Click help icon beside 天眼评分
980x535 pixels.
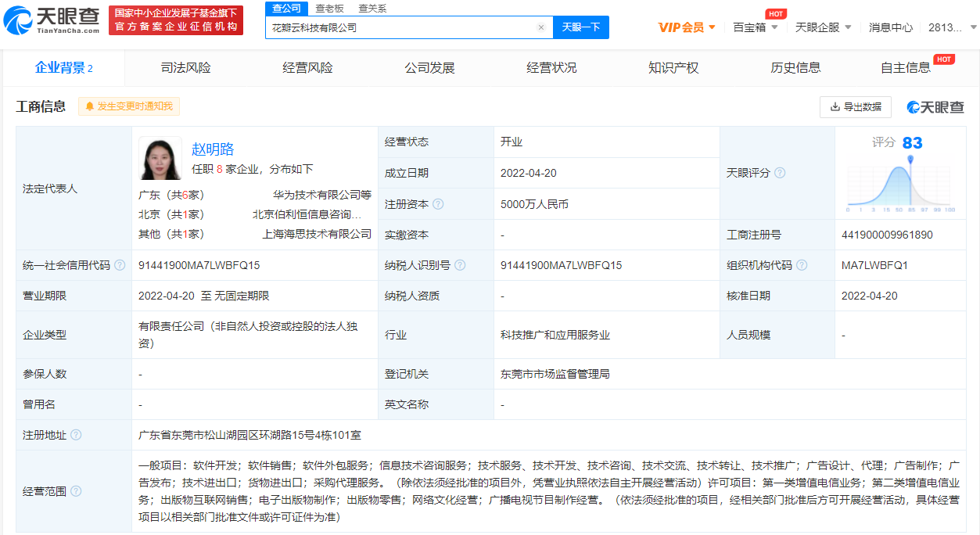(780, 173)
